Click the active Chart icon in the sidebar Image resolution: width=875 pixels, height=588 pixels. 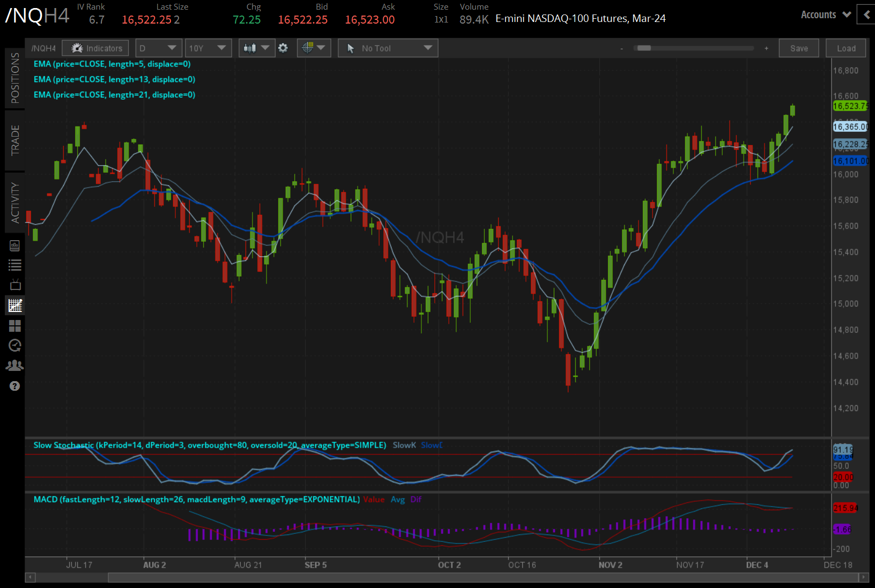tap(15, 306)
